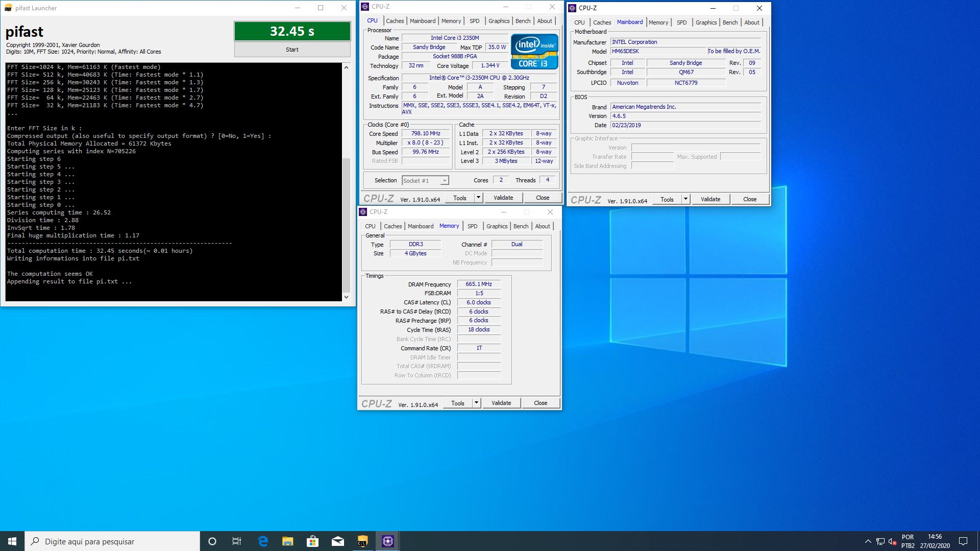Open File Explorer from taskbar
The height and width of the screenshot is (551, 980).
(287, 541)
